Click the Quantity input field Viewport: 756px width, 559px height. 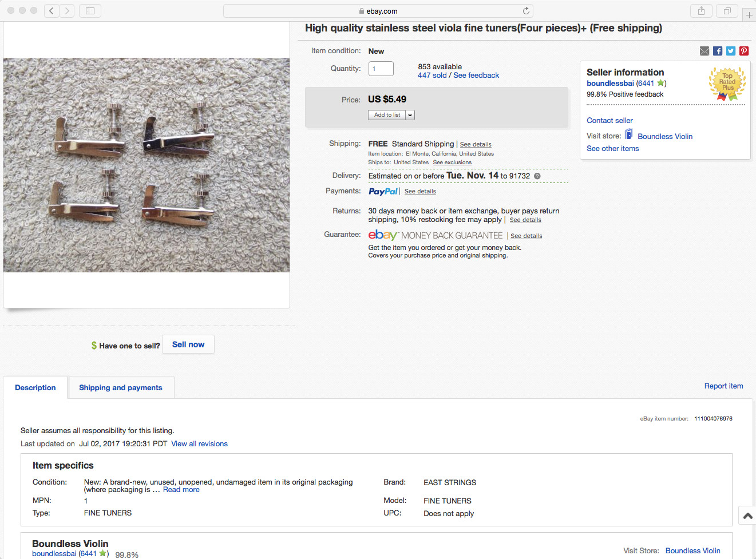381,69
